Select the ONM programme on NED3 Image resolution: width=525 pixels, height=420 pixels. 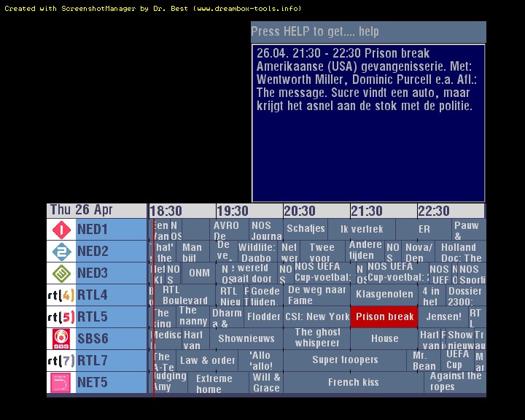(x=198, y=273)
